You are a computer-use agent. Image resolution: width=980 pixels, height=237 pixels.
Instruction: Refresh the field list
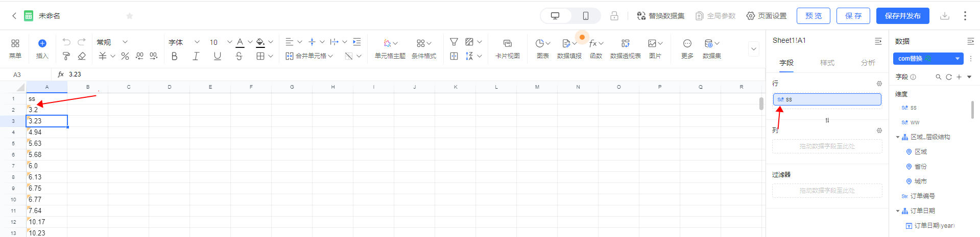pos(948,77)
